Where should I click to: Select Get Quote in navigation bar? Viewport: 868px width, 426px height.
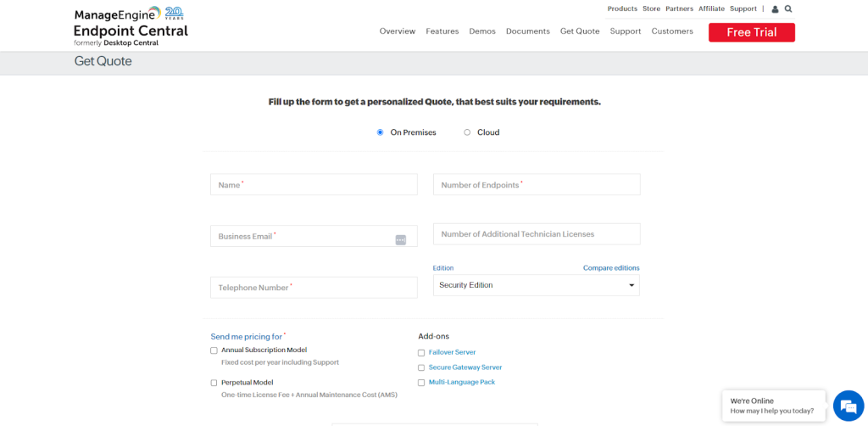coord(580,31)
